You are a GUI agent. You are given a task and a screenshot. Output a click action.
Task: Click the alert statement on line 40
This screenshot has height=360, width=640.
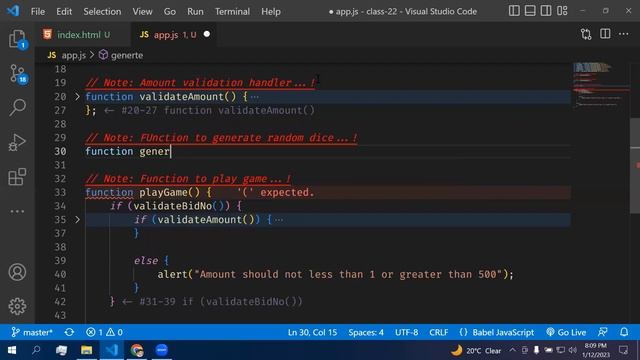click(336, 274)
